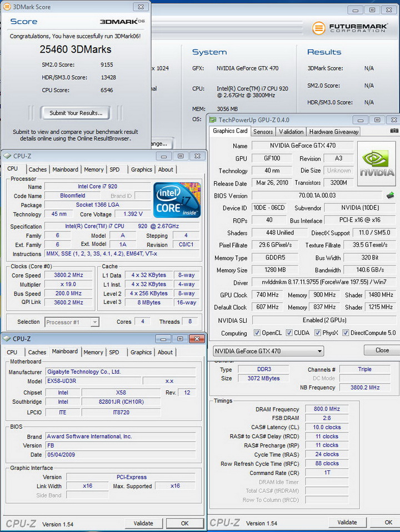
Task: Click the Submit Your Results button
Action: tap(76, 113)
